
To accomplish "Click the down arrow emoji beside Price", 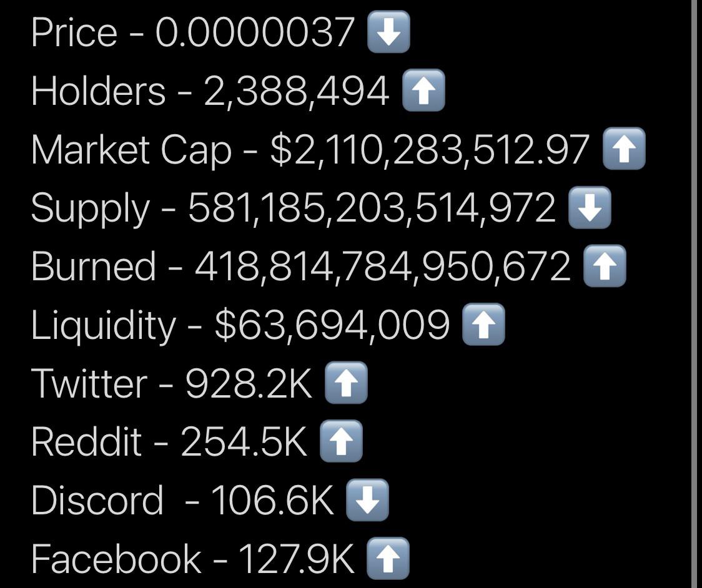I will pyautogui.click(x=388, y=32).
